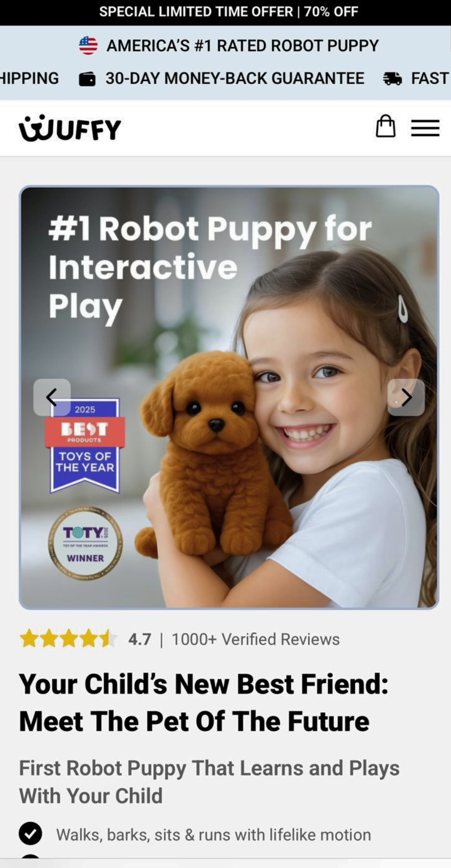
Task: Tap the TOTY Winner award badge
Action: pos(85,543)
